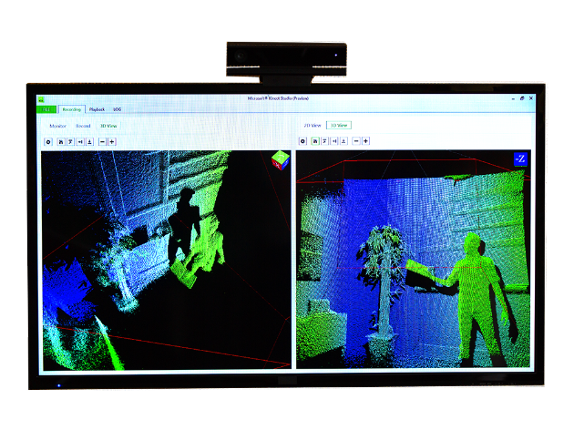Click left panel's underlined-arrow top view icon
Screen dimensions: 574x430
(x=90, y=142)
